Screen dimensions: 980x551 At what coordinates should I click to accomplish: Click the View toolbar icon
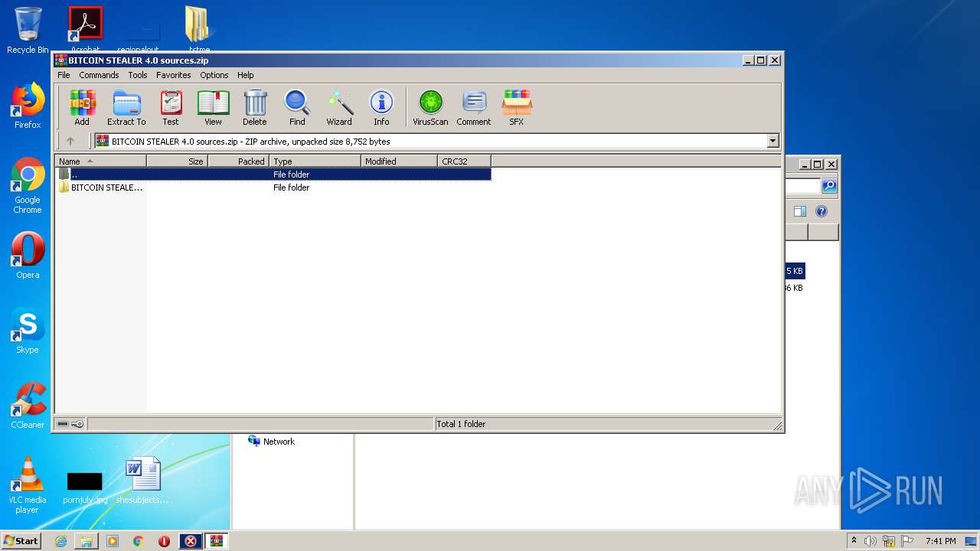click(213, 107)
